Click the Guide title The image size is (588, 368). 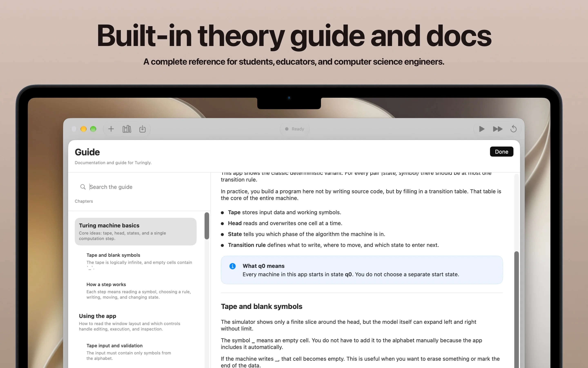pyautogui.click(x=87, y=152)
